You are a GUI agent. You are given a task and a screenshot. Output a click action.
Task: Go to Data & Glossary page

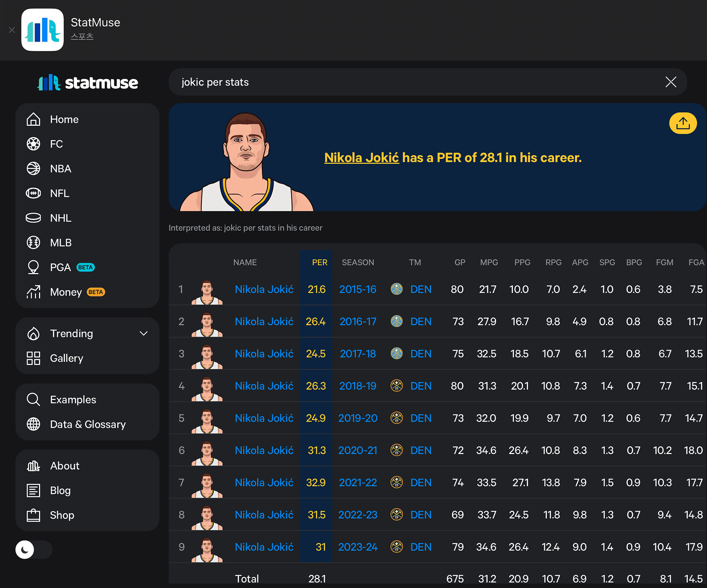pos(88,424)
